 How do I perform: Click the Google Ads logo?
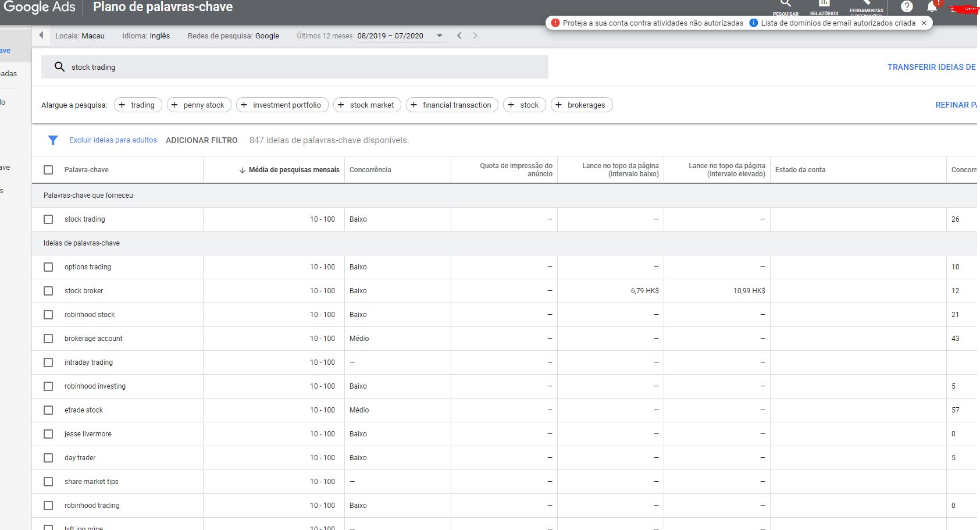[x=39, y=8]
